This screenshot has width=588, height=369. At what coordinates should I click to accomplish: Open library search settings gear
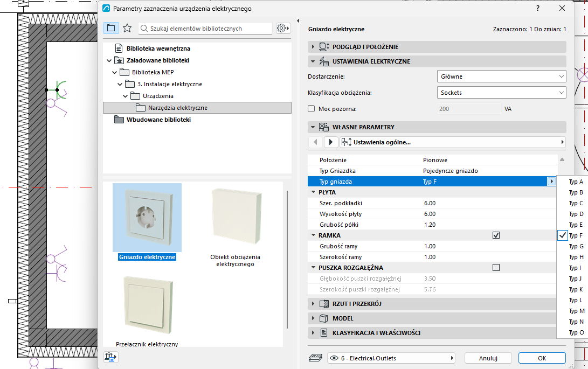point(283,28)
